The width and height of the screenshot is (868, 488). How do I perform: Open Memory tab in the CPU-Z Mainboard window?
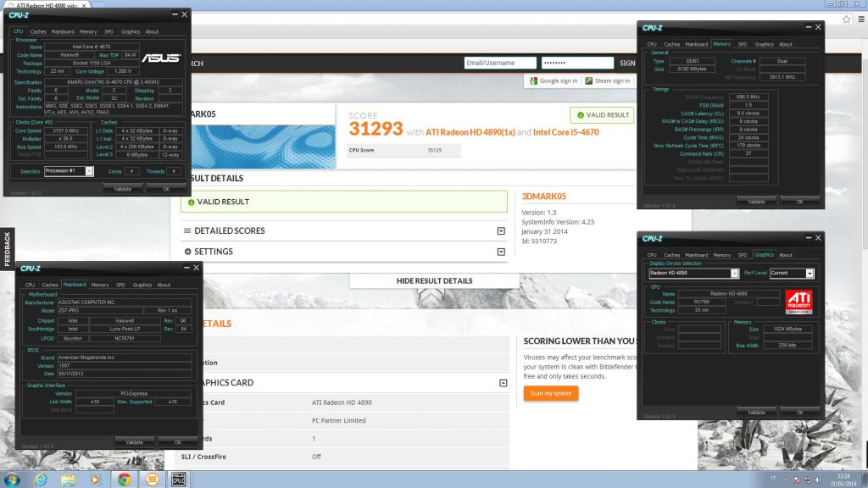[100, 285]
